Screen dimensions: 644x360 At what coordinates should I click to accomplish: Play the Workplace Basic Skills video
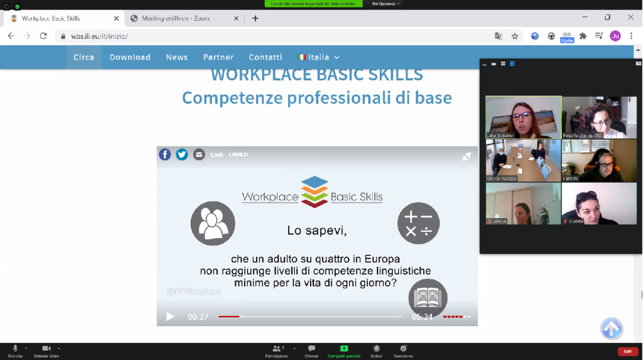tap(170, 317)
